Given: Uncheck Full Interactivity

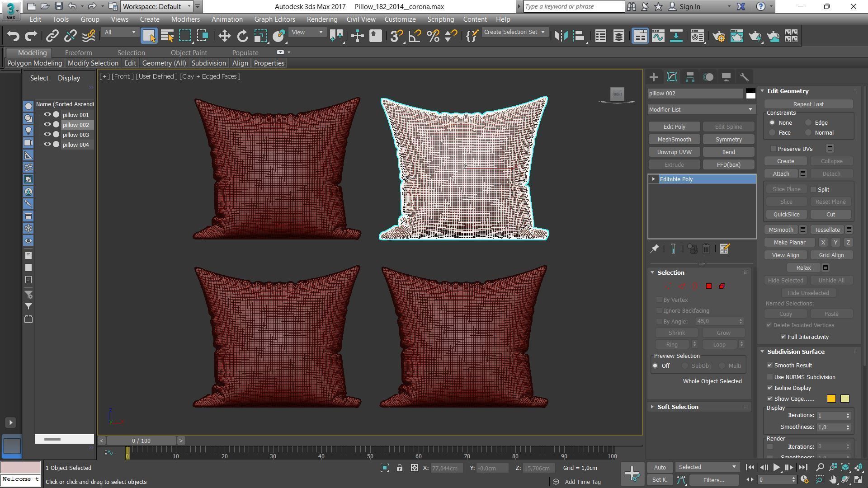Looking at the screenshot, I should (x=783, y=337).
